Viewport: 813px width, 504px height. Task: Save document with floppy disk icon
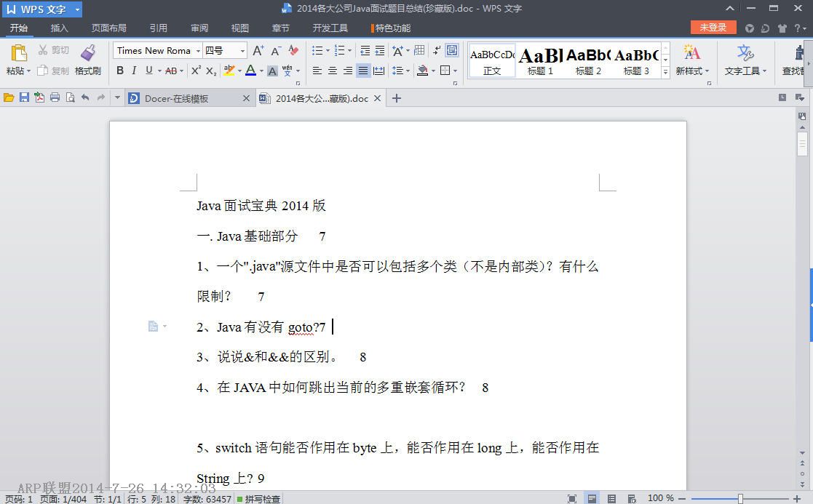point(24,97)
